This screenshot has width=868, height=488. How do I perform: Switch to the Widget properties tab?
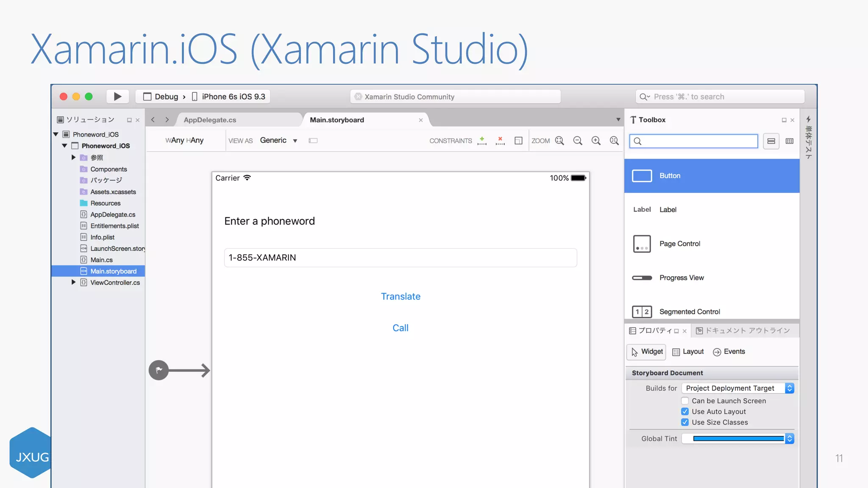(646, 352)
